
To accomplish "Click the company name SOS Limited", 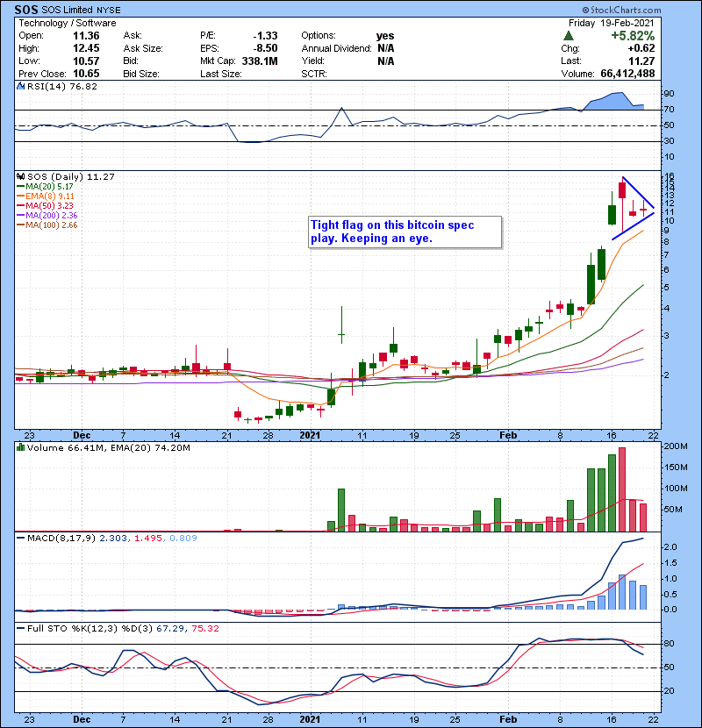I will (x=68, y=10).
